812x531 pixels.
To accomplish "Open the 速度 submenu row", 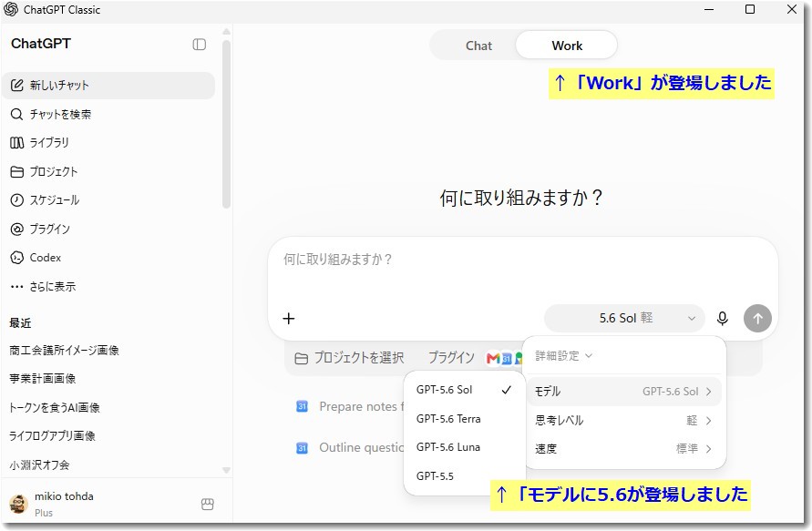I will [x=624, y=449].
